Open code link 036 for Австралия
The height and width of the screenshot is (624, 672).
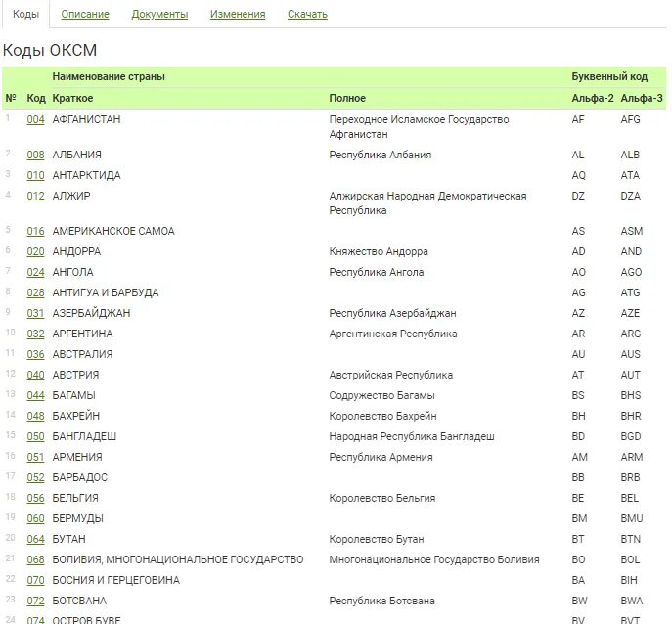35,354
